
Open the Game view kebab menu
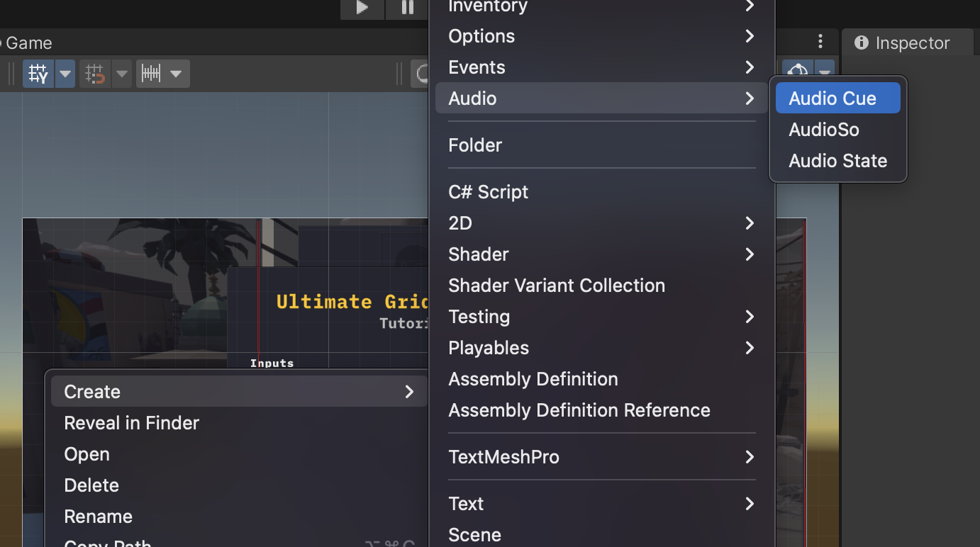click(820, 42)
